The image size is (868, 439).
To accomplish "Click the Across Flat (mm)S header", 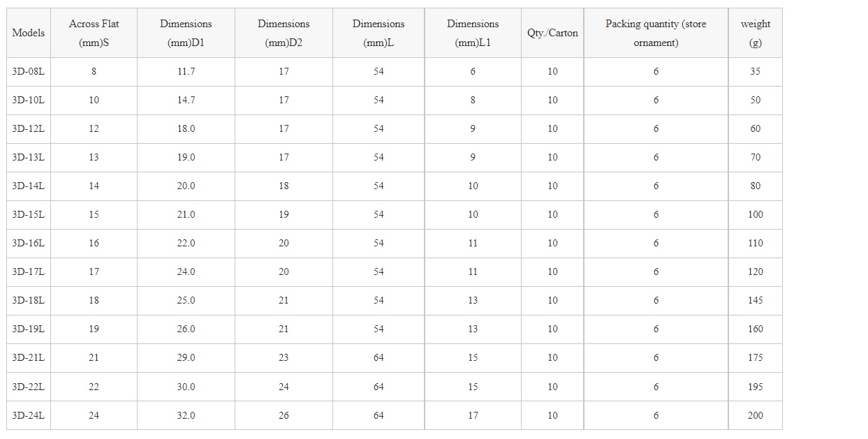I will pyautogui.click(x=94, y=33).
